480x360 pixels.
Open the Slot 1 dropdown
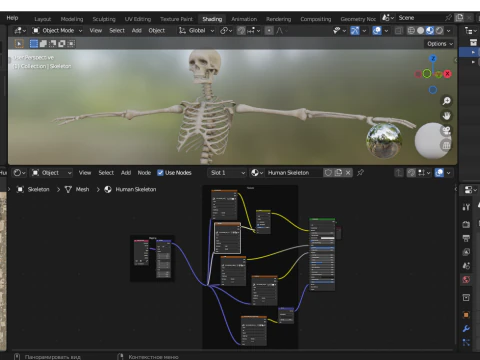pos(227,173)
